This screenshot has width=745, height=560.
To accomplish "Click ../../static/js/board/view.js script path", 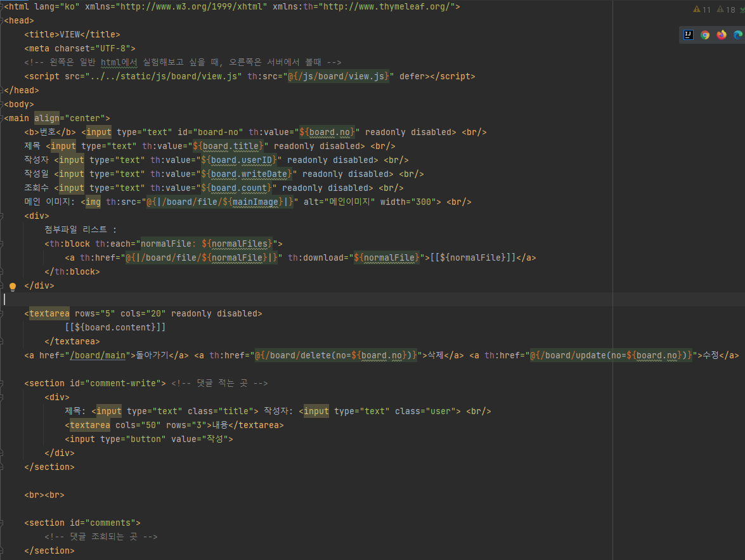I will [x=164, y=77].
